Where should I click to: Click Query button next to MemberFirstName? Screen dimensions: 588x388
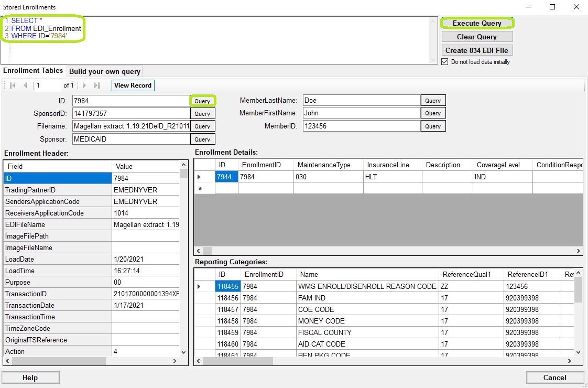pos(433,113)
